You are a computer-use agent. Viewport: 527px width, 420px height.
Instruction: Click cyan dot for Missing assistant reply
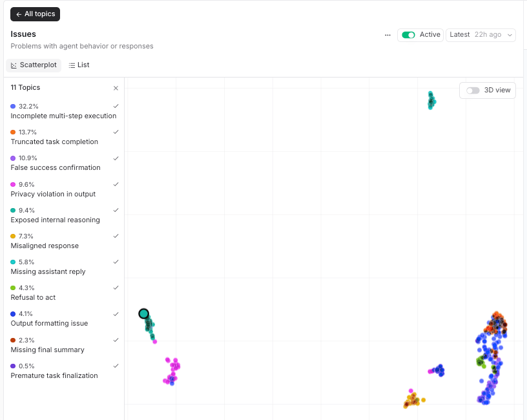13,262
